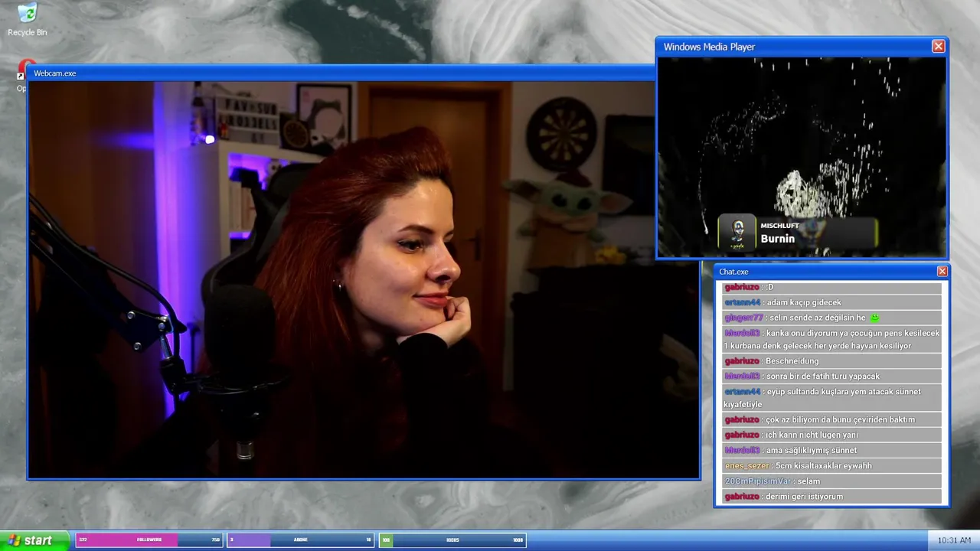This screenshot has width=980, height=551.
Task: Click the Mischluft album art thumbnail
Action: click(737, 233)
